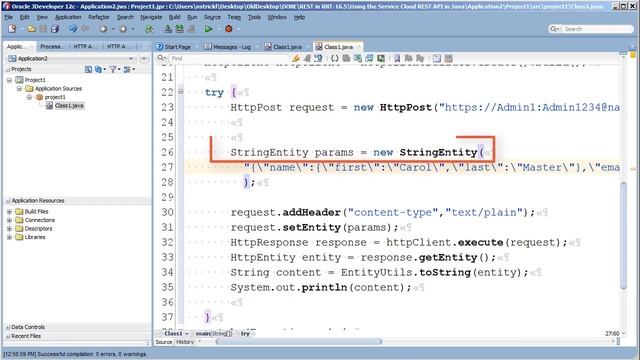Start debugging with the red bug icon
This screenshot has height=360, width=640.
coord(229,29)
